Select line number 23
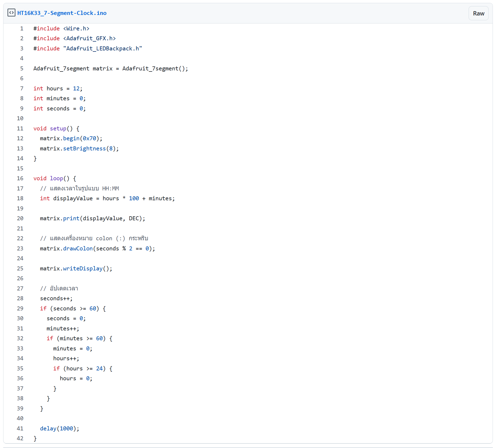The width and height of the screenshot is (495, 448). 20,249
